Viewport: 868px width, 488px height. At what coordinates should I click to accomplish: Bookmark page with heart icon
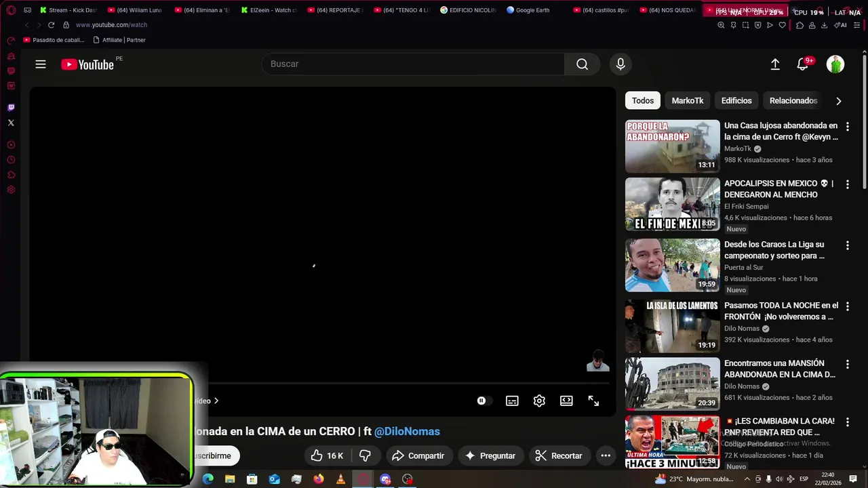tap(782, 25)
